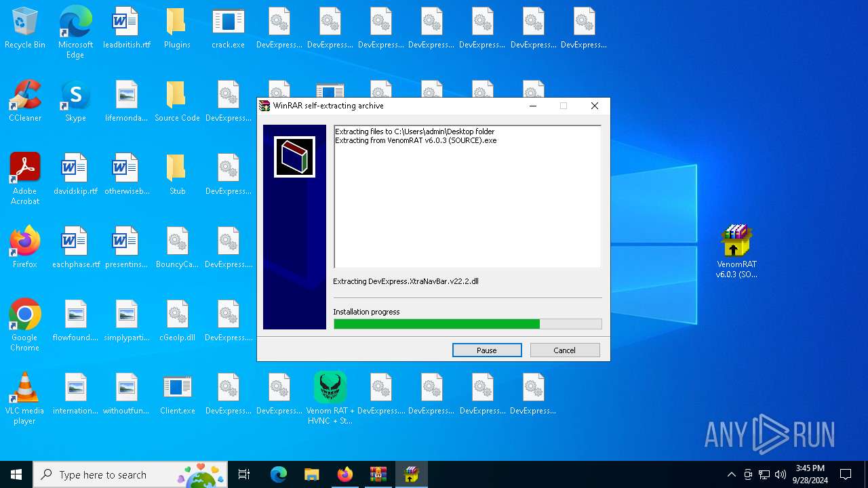This screenshot has height=488, width=868.
Task: Click the taskbar search box
Action: pos(130,474)
